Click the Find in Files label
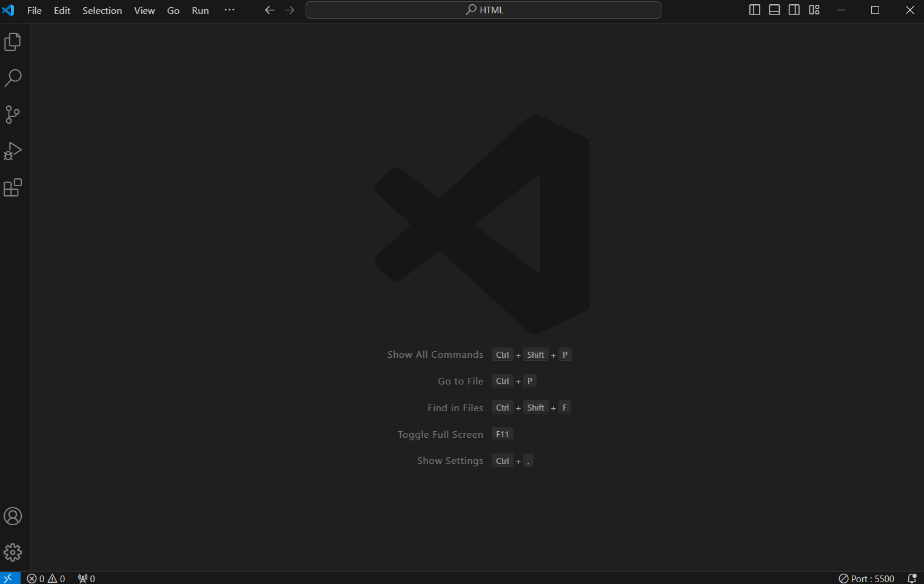This screenshot has height=584, width=924. (x=455, y=408)
